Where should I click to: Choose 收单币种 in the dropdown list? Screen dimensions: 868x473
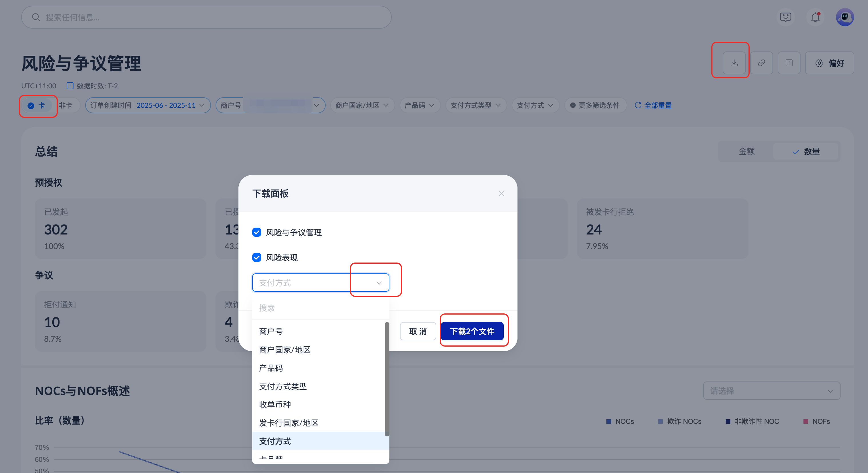point(275,405)
